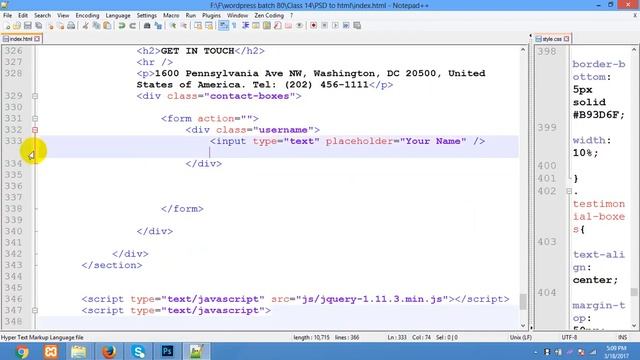This screenshot has height=360, width=640.
Task: Create a new document from the toolbar
Action: (x=7, y=26)
